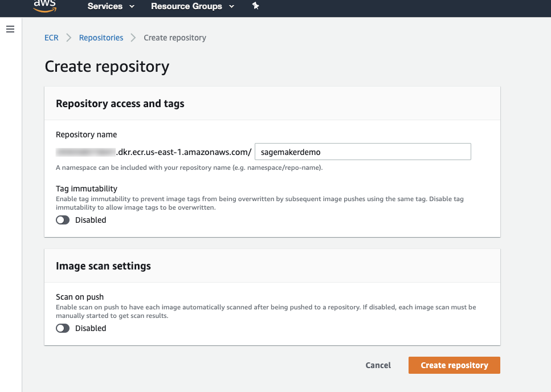
Task: Go to the ECR breadcrumb link
Action: [51, 38]
